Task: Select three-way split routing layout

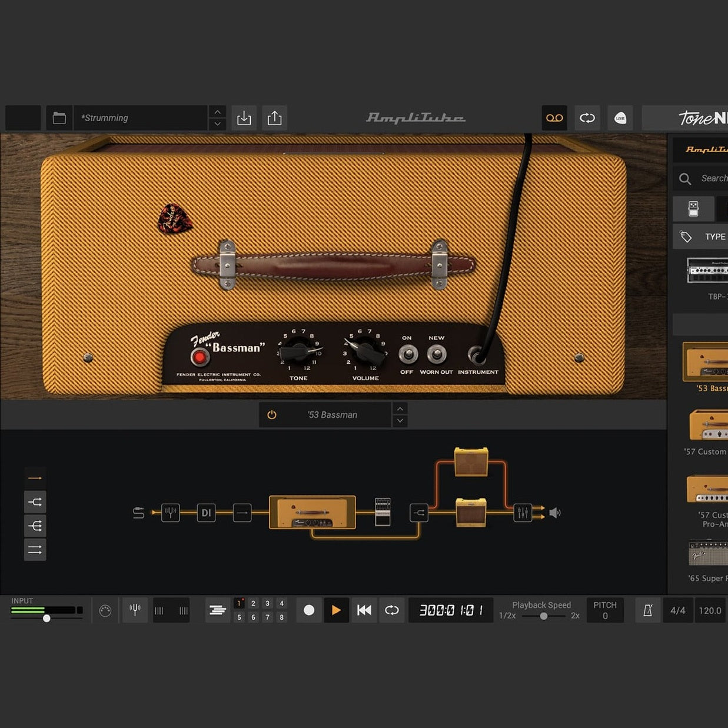Action: (35, 526)
